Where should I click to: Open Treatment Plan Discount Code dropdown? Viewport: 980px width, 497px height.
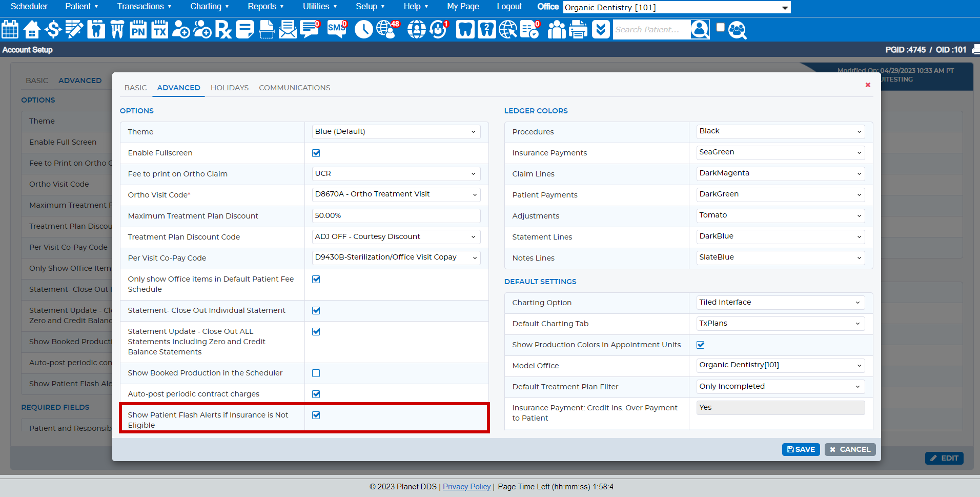tap(396, 236)
